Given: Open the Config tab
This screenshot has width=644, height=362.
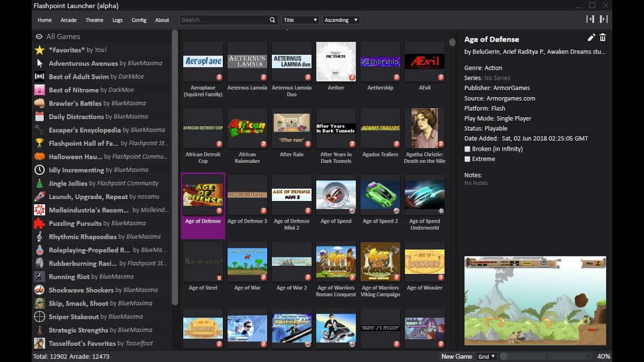Looking at the screenshot, I should click(x=139, y=20).
